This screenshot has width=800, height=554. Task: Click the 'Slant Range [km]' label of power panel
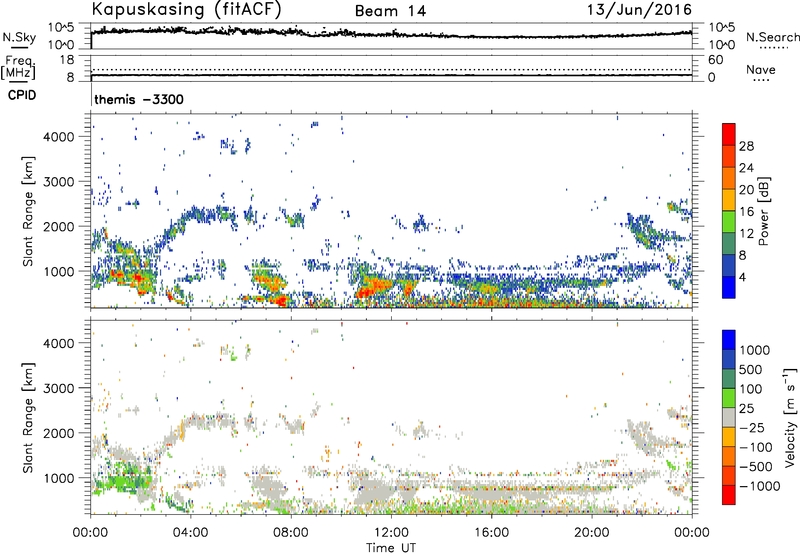coord(28,211)
